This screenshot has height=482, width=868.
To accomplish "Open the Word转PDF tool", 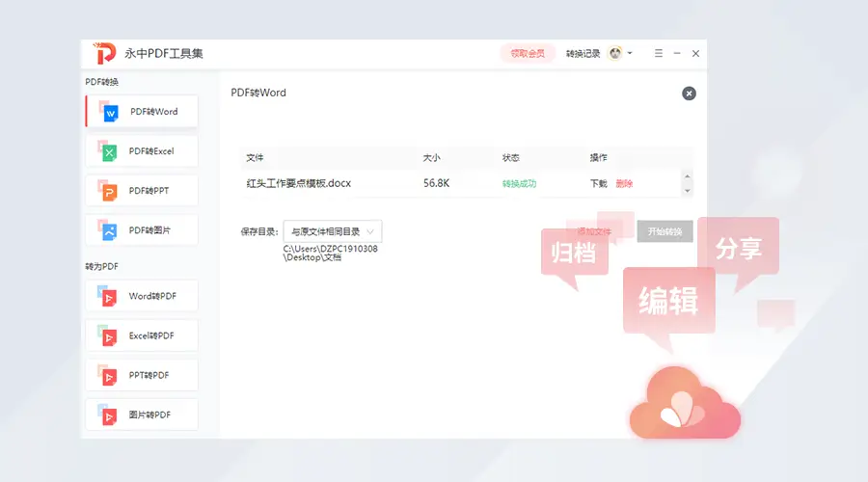I will 142,296.
